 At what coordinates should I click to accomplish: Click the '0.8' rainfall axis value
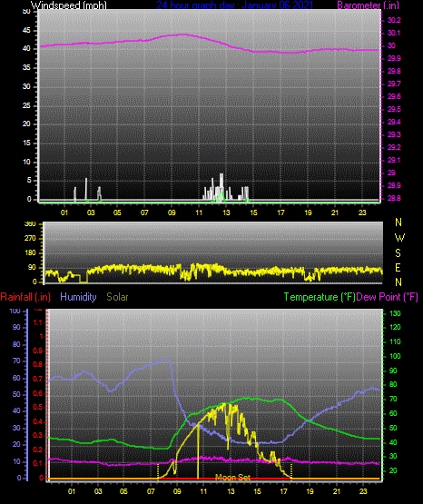point(38,364)
